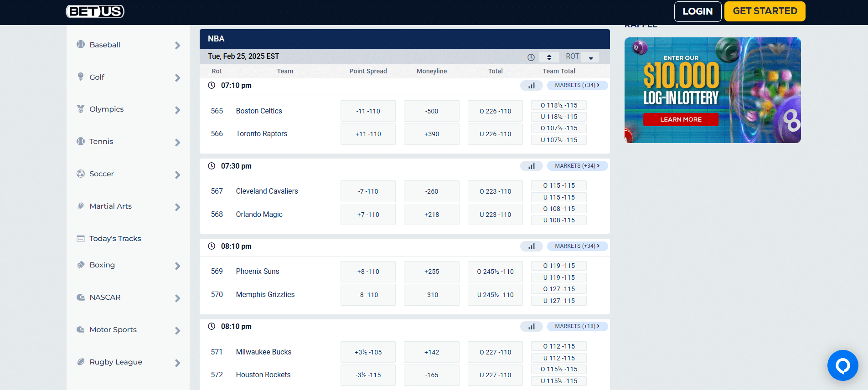Expand the Soccer menu chevron
Viewport: 868px width, 390px height.
177,174
